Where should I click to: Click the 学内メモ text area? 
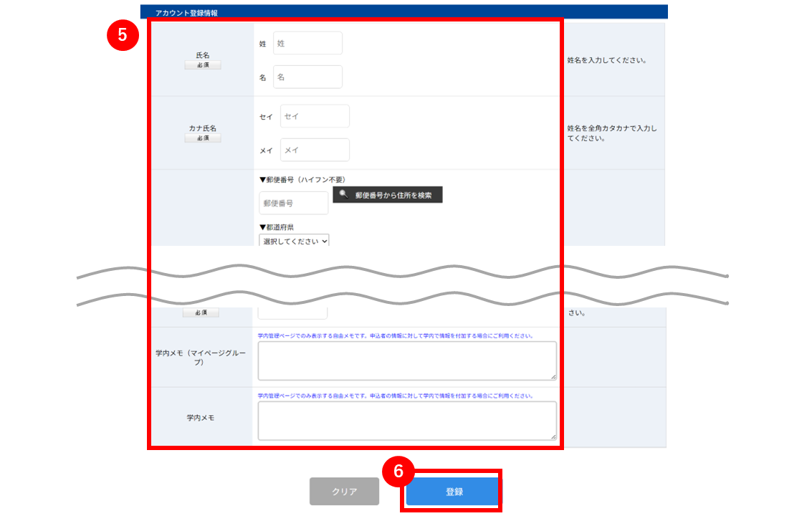point(407,421)
